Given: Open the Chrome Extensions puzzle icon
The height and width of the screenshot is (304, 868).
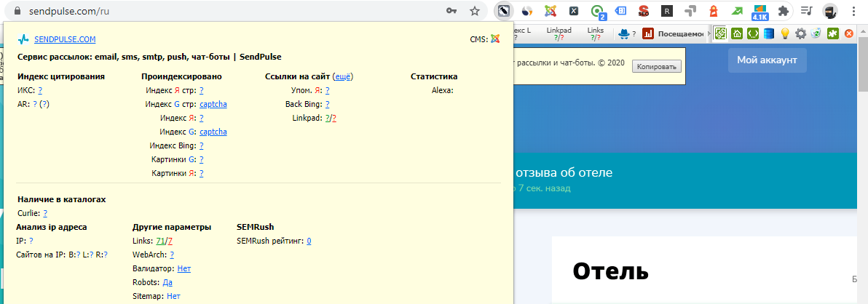Looking at the screenshot, I should 784,11.
